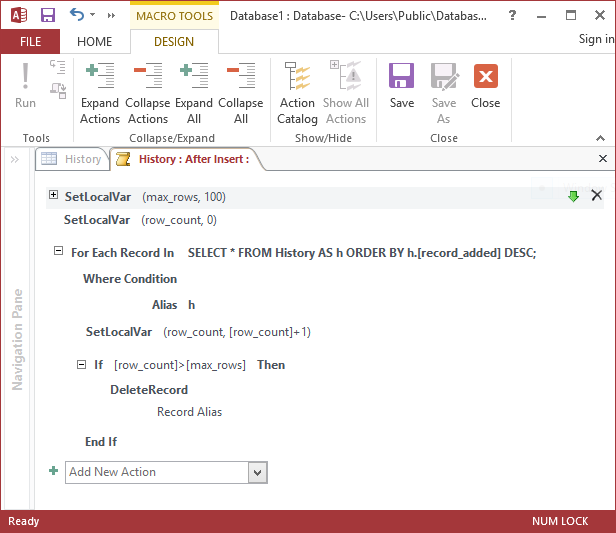This screenshot has height=533, width=616.
Task: Switch to the History table tab
Action: tap(72, 159)
